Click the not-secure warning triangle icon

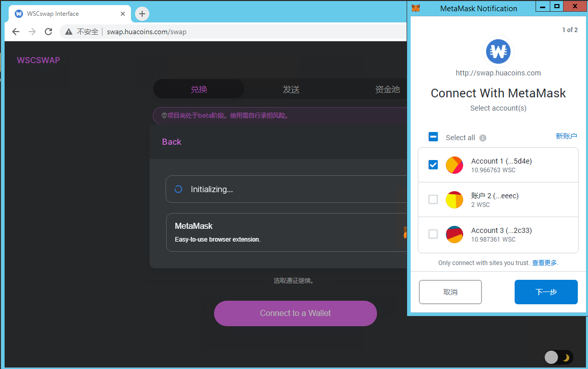tap(69, 32)
